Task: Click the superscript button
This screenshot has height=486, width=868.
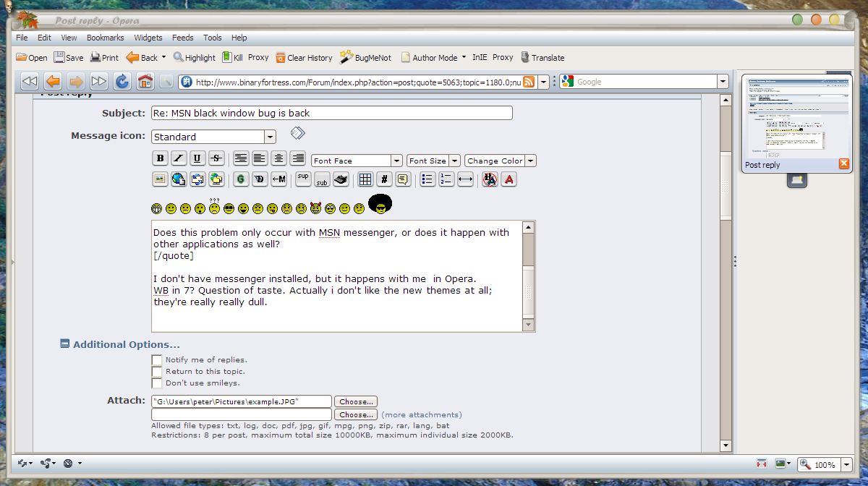Action: coord(303,179)
